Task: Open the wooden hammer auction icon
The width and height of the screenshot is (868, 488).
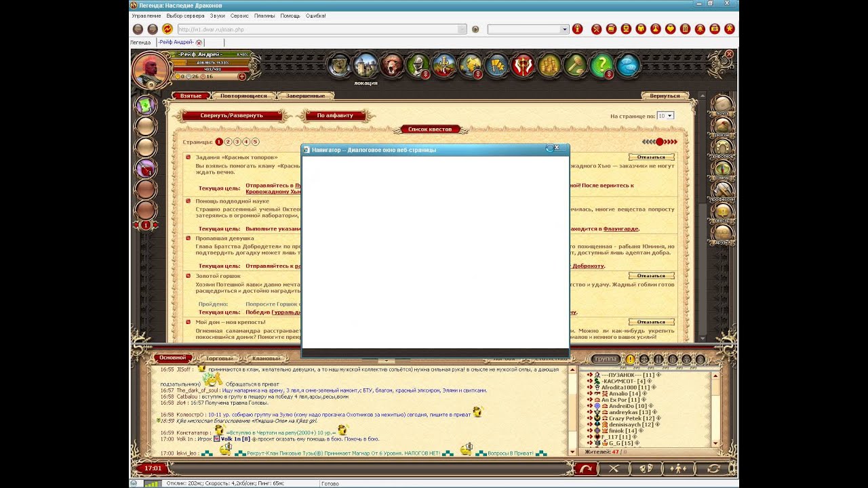Action: 576,66
